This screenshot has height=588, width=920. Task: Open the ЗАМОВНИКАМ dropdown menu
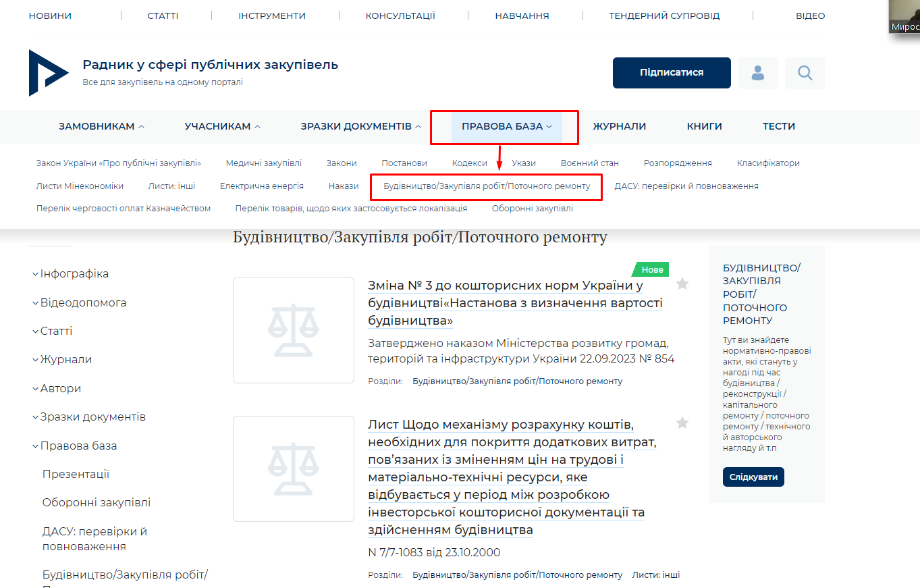tap(101, 126)
